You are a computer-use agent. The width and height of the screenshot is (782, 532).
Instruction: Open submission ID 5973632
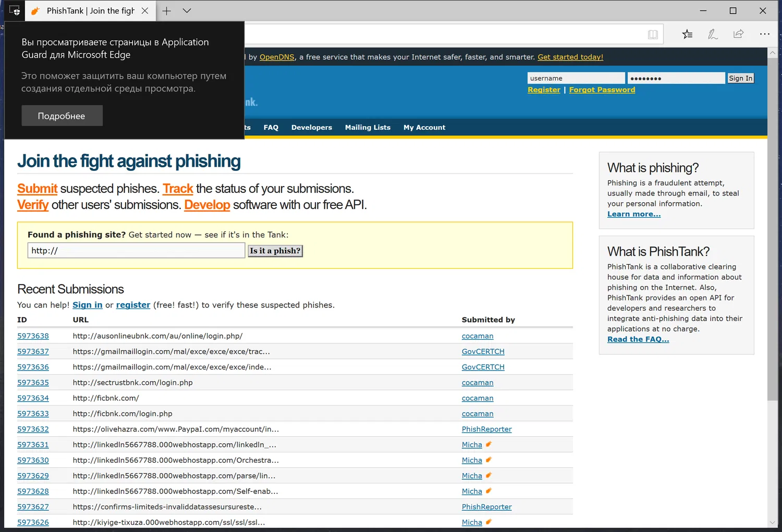33,429
